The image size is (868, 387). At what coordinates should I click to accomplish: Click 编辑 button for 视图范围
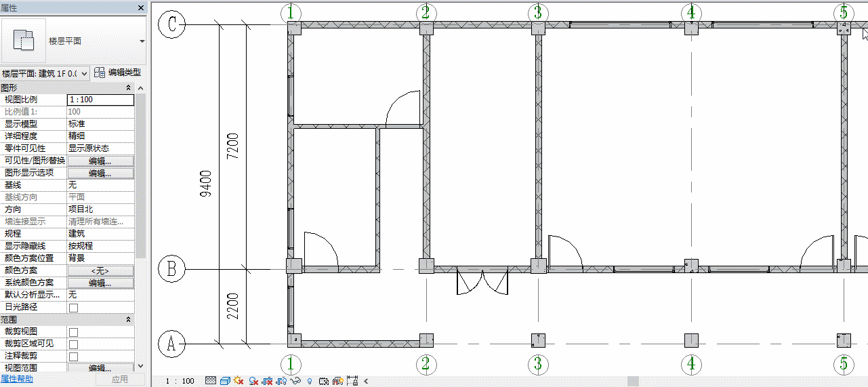pyautogui.click(x=100, y=368)
